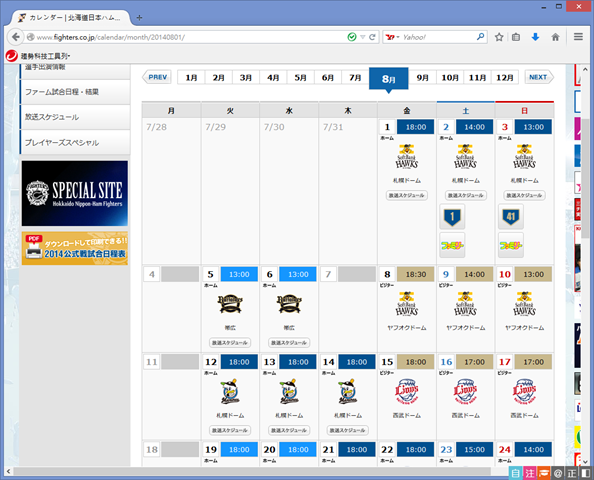Bookmark this page with star icon
Screen dimensions: 594x480
(x=499, y=37)
